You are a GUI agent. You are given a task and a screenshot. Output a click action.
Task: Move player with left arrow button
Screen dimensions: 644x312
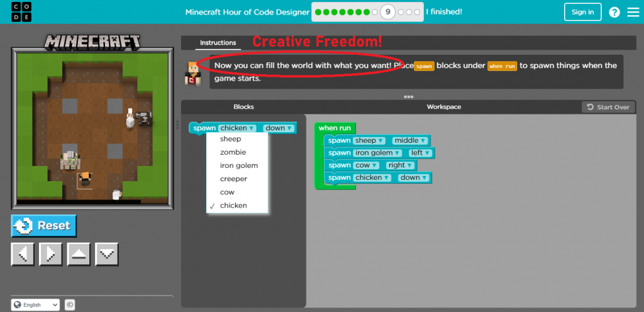coord(22,254)
